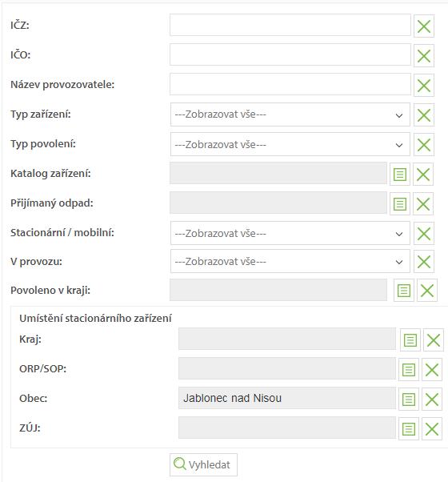
Task: Clear the ZÚJ field with X icon
Action: pos(432,428)
